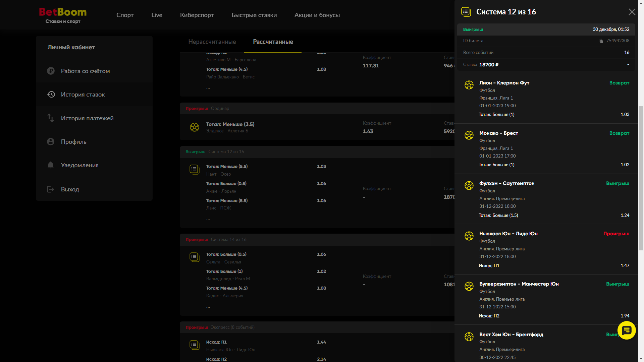This screenshot has height=362, width=644.
Task: Click the bet details panel scrollbar
Action: (x=641, y=178)
